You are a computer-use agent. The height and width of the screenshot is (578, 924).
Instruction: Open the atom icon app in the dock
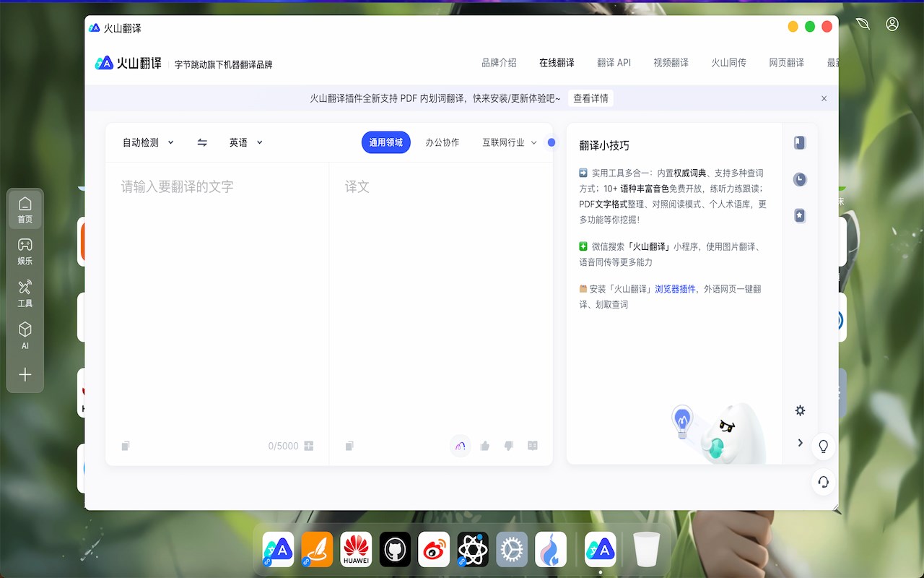[473, 550]
